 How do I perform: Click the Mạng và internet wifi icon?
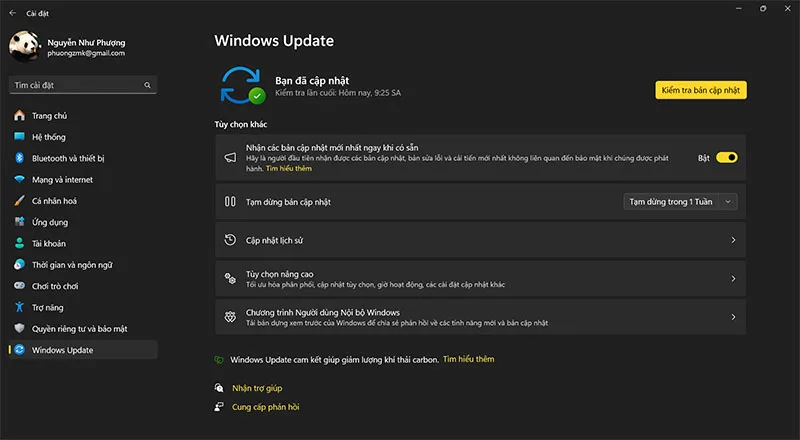click(x=19, y=180)
